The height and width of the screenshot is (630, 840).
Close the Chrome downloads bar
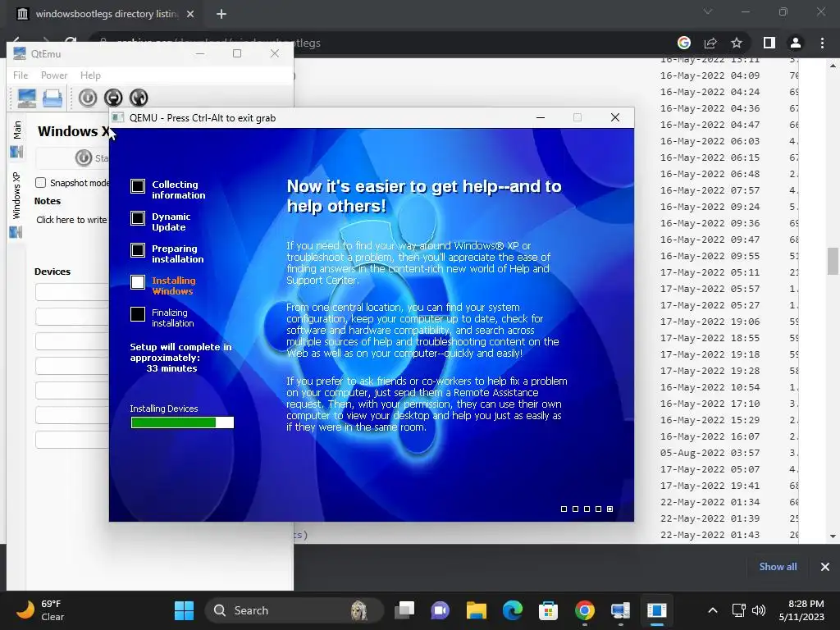(825, 567)
